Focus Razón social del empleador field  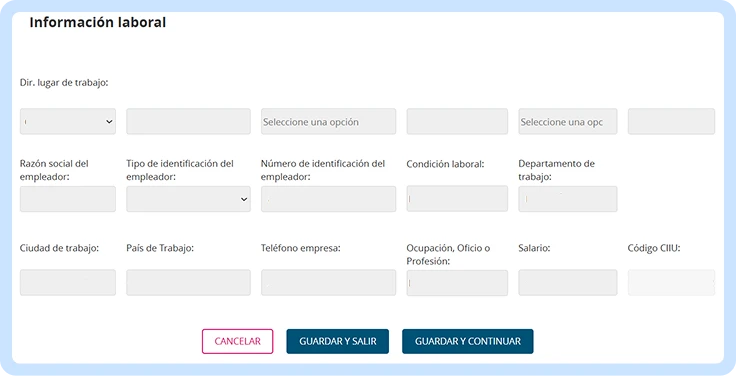point(68,199)
